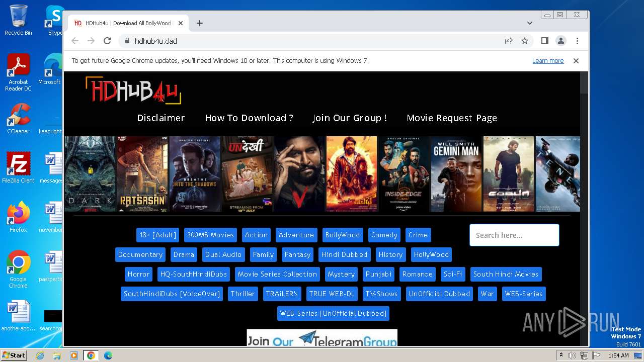The image size is (644, 362).
Task: Open the Breathe Into the Shadows poster
Action: click(195, 174)
